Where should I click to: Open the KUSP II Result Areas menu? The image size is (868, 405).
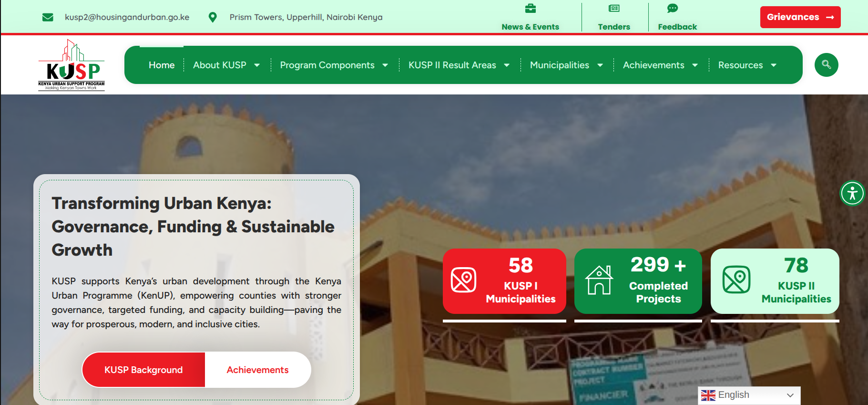(x=452, y=65)
